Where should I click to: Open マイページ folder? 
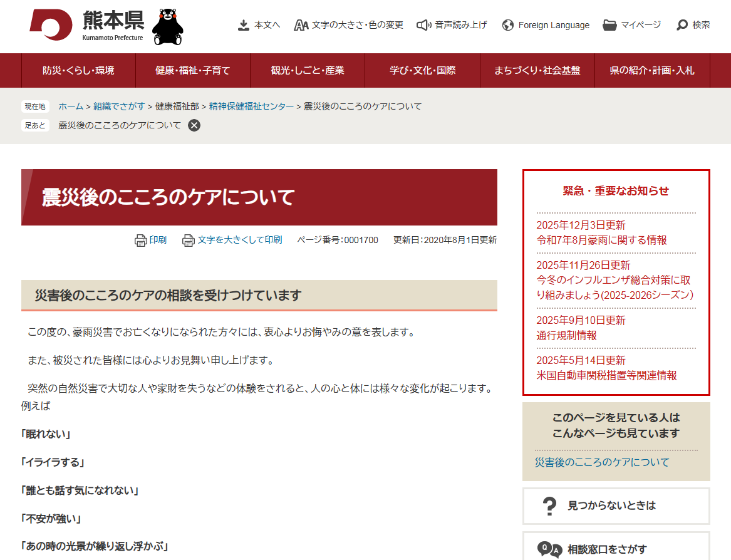point(609,25)
